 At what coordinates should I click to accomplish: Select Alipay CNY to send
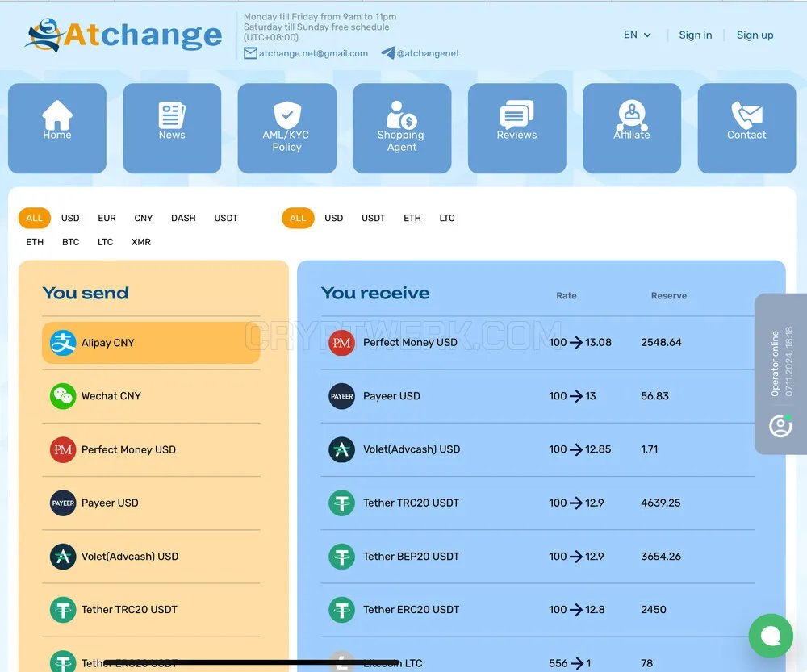click(x=152, y=343)
